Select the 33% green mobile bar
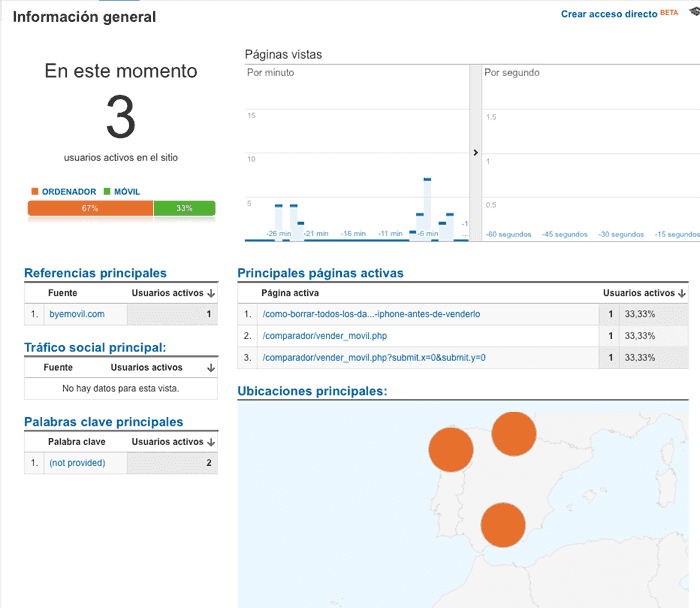Image resolution: width=700 pixels, height=608 pixels. pyautogui.click(x=184, y=208)
